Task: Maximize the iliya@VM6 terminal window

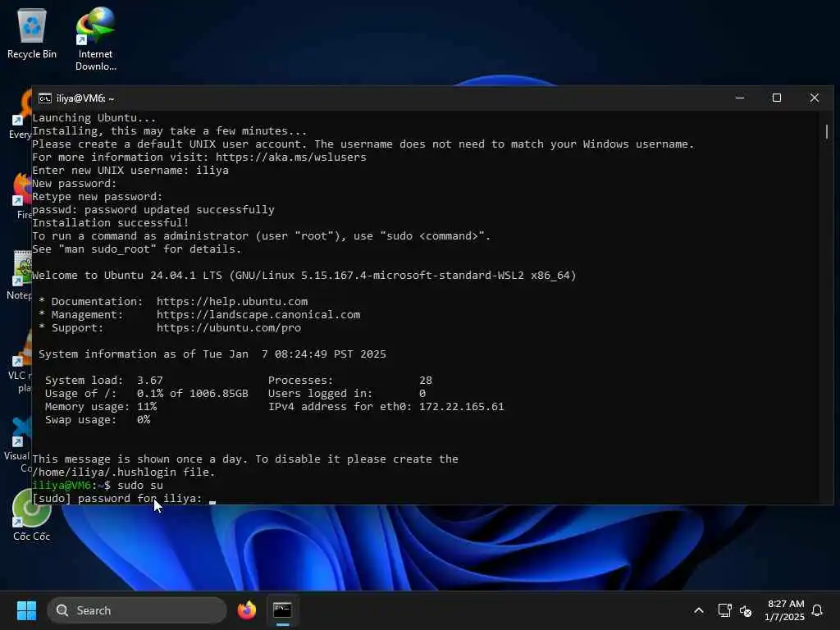Action: click(x=777, y=98)
